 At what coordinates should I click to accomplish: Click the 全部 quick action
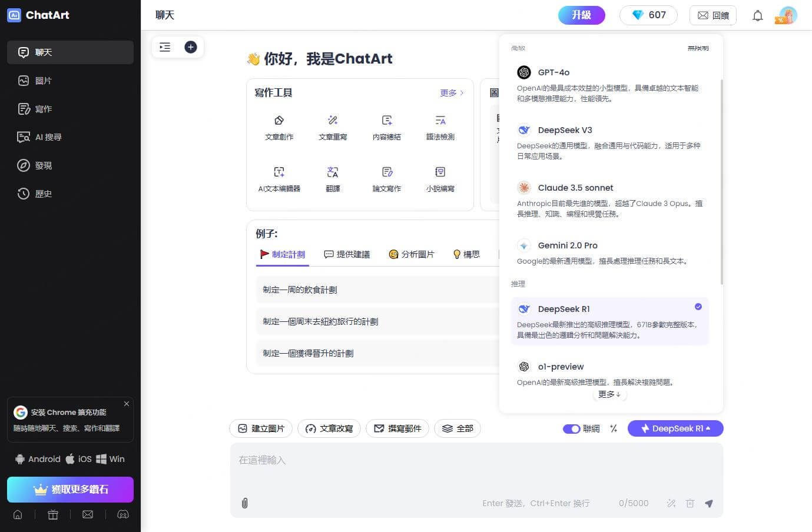point(458,428)
